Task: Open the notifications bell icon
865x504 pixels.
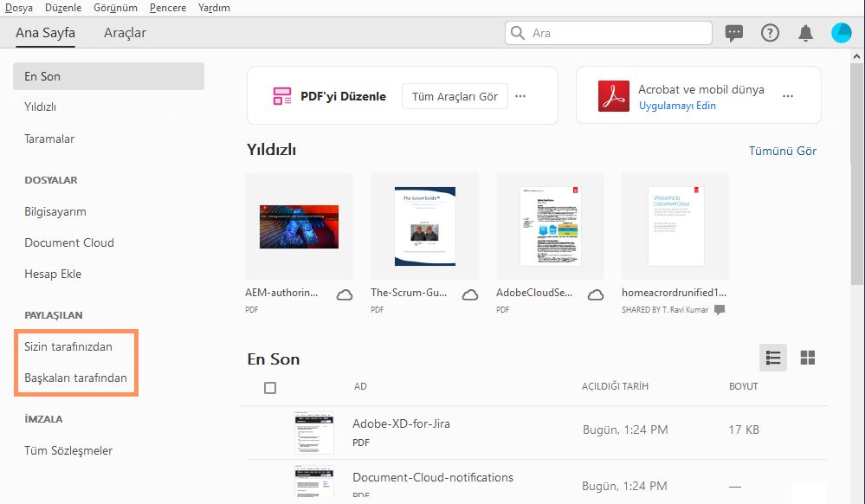Action: [x=805, y=33]
